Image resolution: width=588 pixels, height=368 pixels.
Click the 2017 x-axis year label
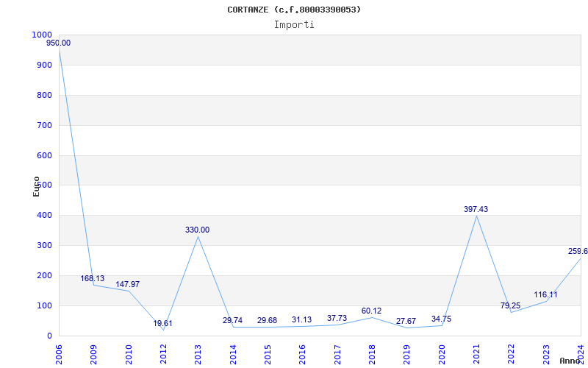[x=337, y=354]
